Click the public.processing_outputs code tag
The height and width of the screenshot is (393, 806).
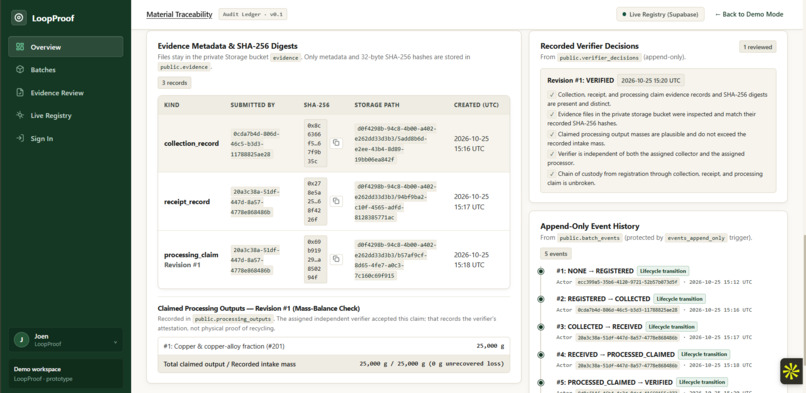234,319
